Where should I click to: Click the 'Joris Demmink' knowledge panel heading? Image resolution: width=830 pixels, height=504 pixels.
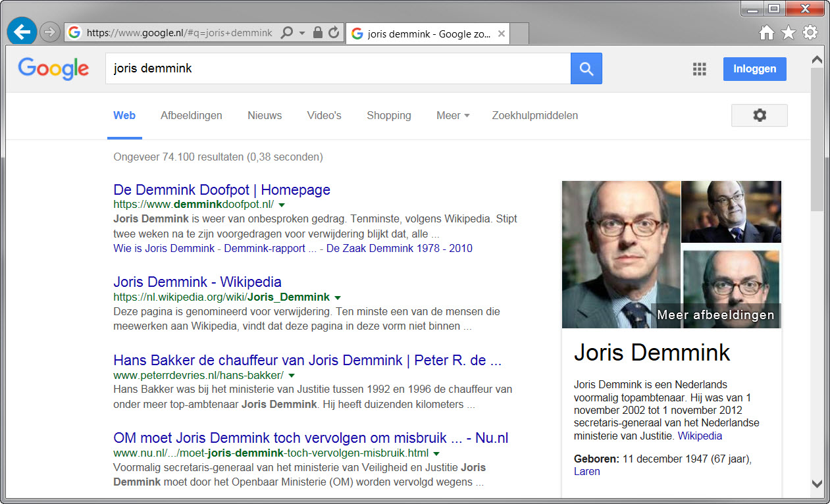(x=652, y=353)
